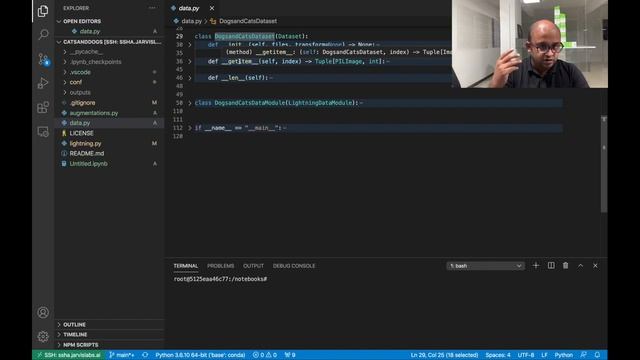Change the Python language mode

tap(563, 355)
